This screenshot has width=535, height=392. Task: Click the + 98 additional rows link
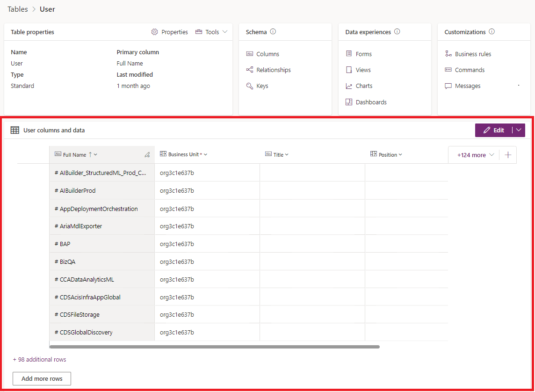pyautogui.click(x=40, y=360)
